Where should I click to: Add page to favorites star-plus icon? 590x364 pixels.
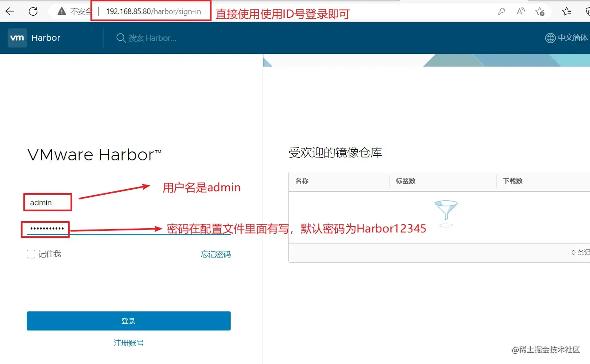[x=540, y=11]
